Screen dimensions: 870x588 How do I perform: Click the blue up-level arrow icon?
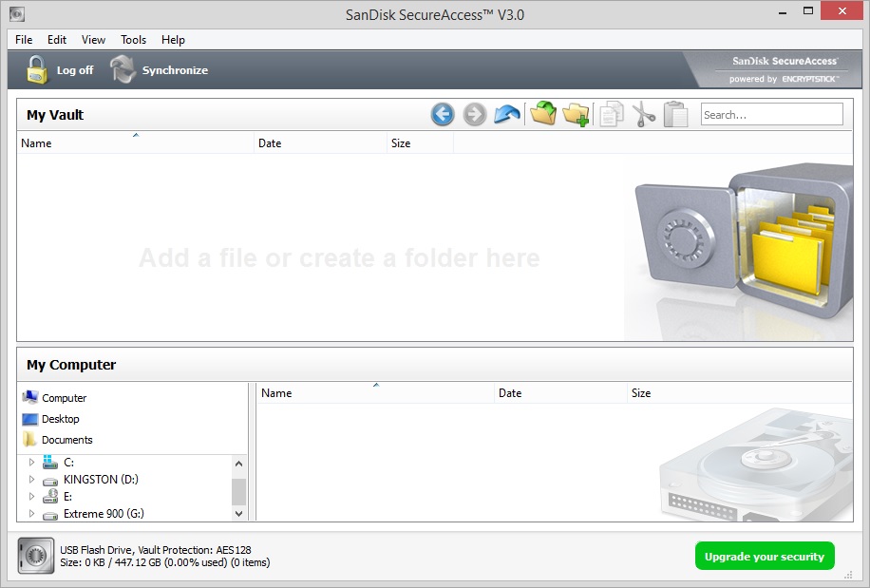pyautogui.click(x=507, y=114)
